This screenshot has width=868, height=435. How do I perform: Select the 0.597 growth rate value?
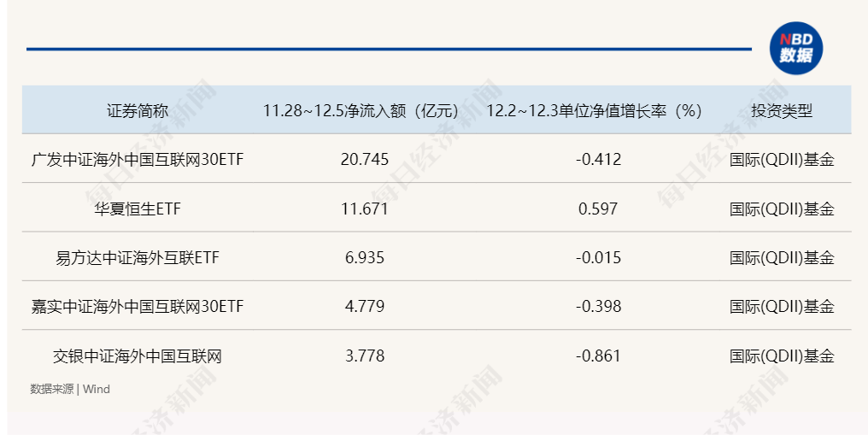tap(598, 209)
